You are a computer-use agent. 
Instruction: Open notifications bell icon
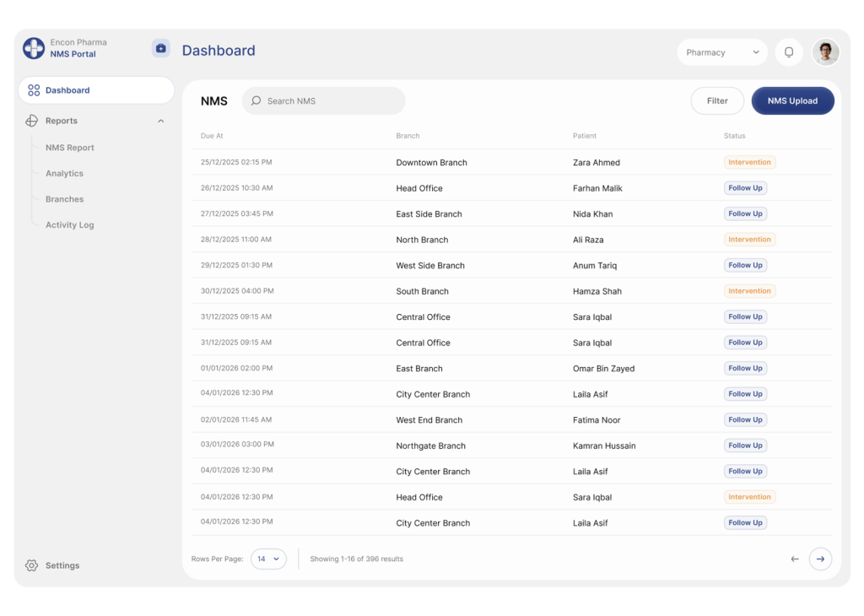789,52
